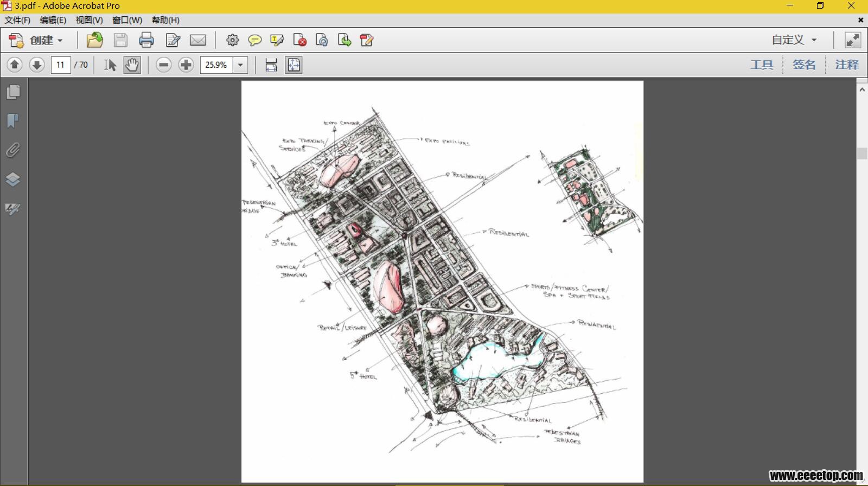This screenshot has width=868, height=486.
Task: Close the document with menu bar X
Action: coord(860,20)
